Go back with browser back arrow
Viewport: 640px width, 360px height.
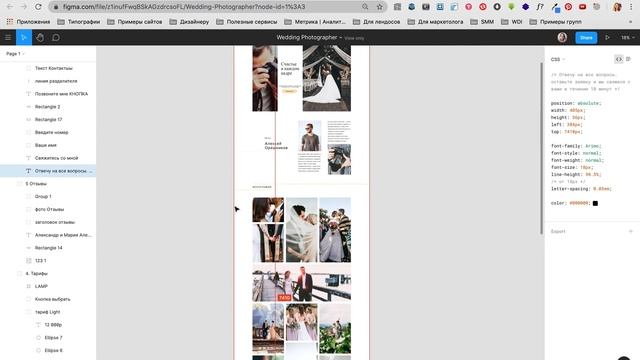10,7
